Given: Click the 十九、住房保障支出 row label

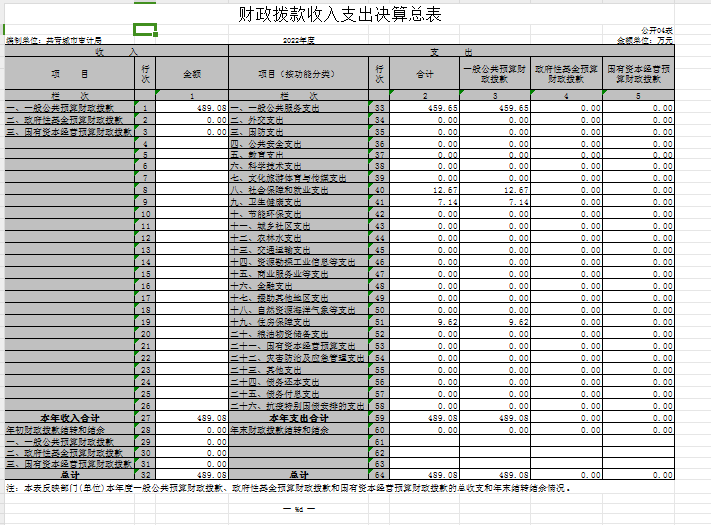Looking at the screenshot, I should point(282,324).
